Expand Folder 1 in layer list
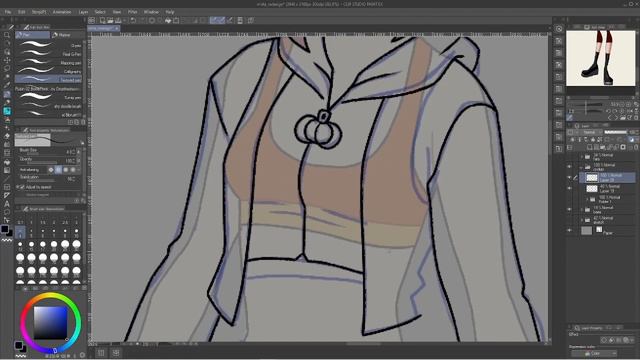 (587, 199)
